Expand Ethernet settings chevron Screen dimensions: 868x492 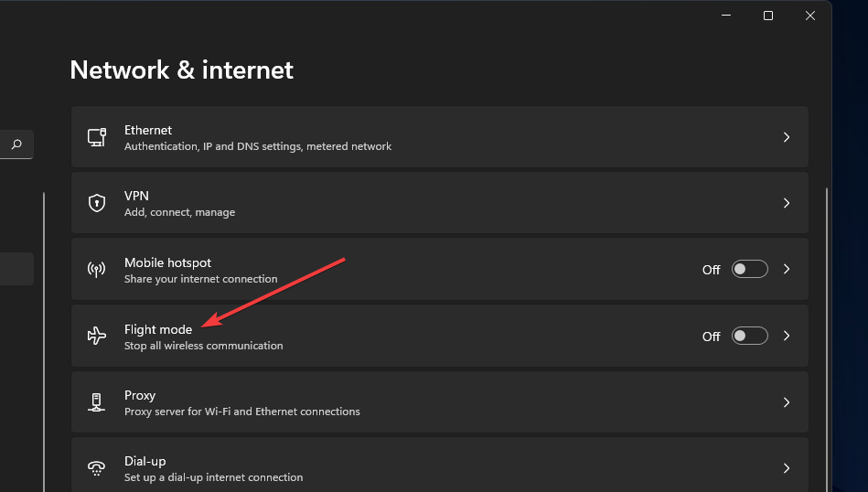click(x=787, y=137)
